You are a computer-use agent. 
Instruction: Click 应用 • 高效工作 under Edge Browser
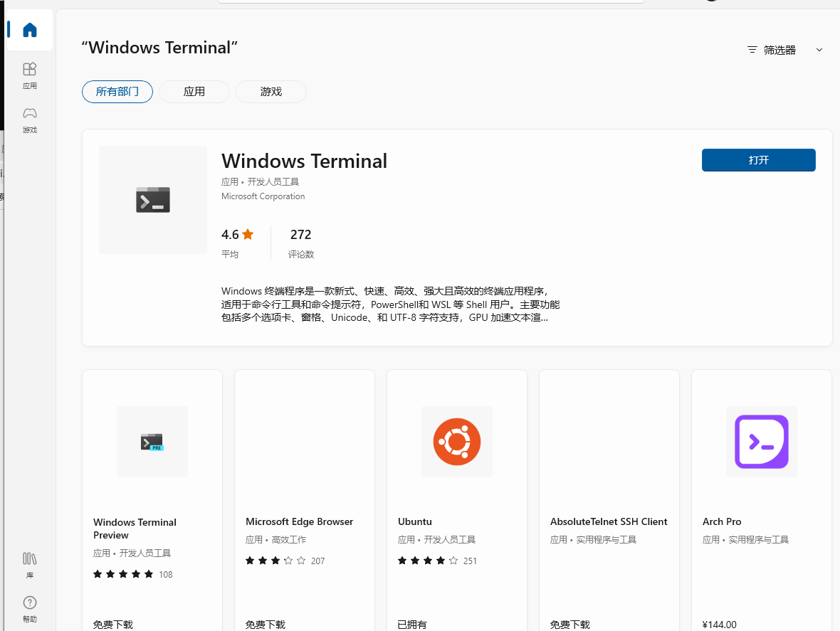(x=276, y=539)
